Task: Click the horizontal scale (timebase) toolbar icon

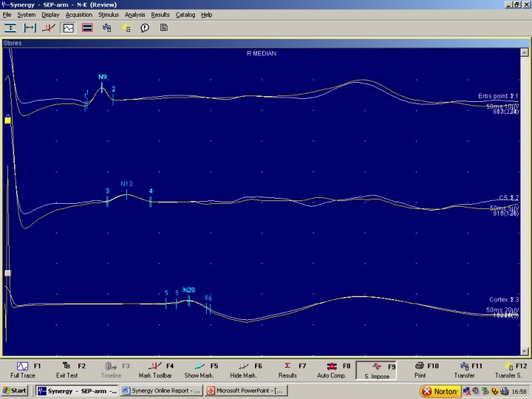Action: point(30,28)
